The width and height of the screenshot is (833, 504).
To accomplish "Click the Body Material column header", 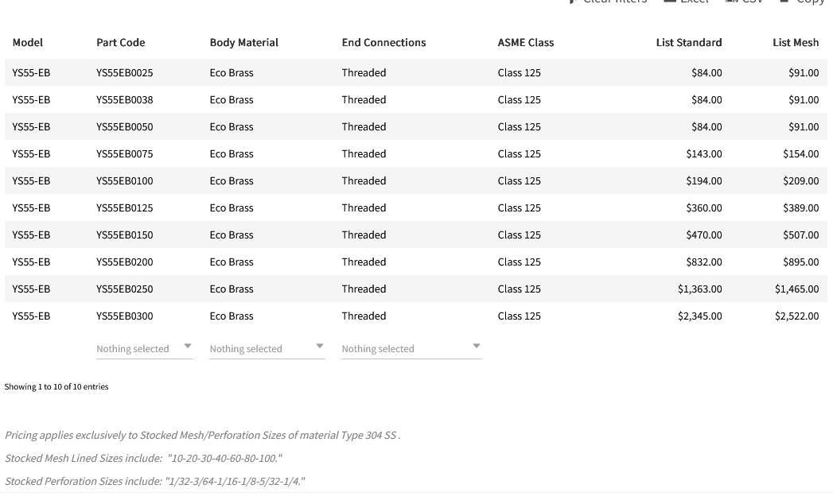I will click(244, 43).
